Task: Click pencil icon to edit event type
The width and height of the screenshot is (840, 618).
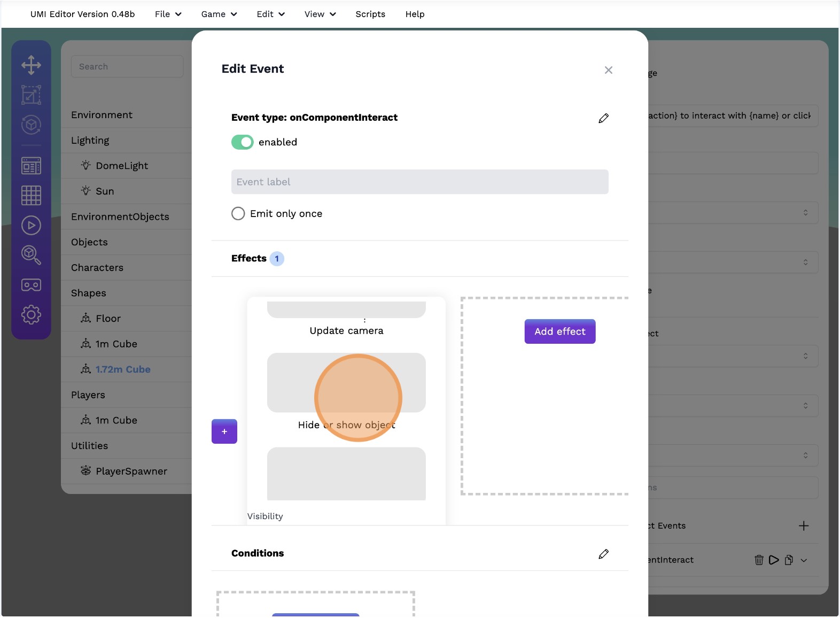Action: point(603,118)
